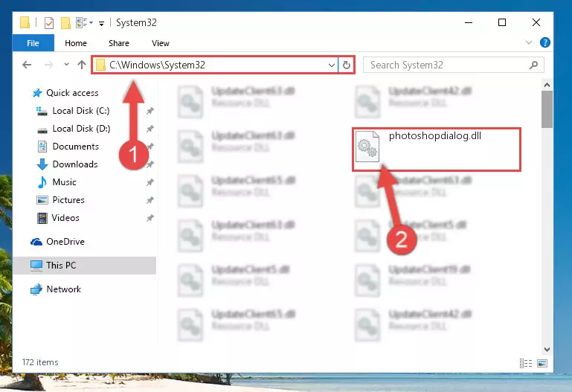The width and height of the screenshot is (572, 392).
Task: Open the Help question mark icon
Action: click(545, 42)
